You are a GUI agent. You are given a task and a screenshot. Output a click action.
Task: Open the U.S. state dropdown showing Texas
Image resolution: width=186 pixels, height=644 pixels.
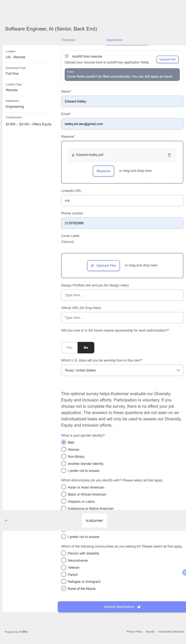122,370
